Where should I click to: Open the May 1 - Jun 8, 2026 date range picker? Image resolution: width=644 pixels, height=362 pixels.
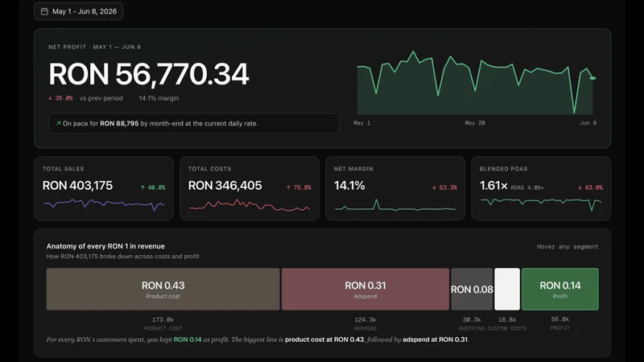point(78,11)
